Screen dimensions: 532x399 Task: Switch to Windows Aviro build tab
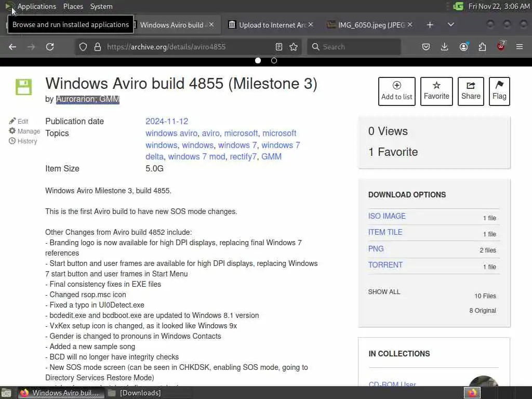pyautogui.click(x=171, y=25)
